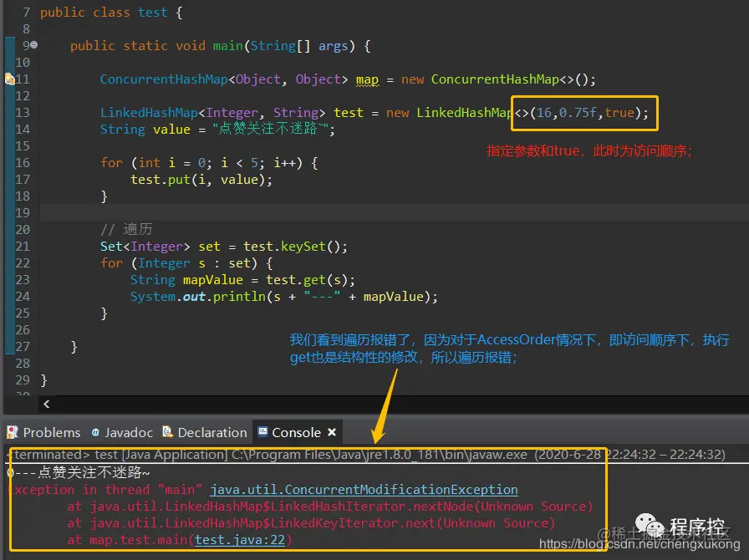Click the warning marker on line 11

click(x=9, y=79)
